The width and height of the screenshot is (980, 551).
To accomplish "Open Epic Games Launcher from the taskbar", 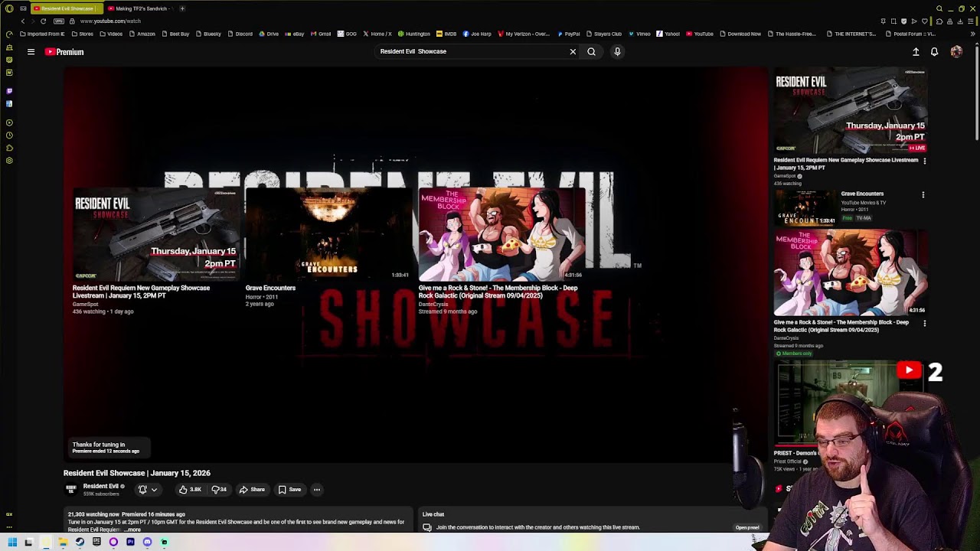I will [x=96, y=542].
